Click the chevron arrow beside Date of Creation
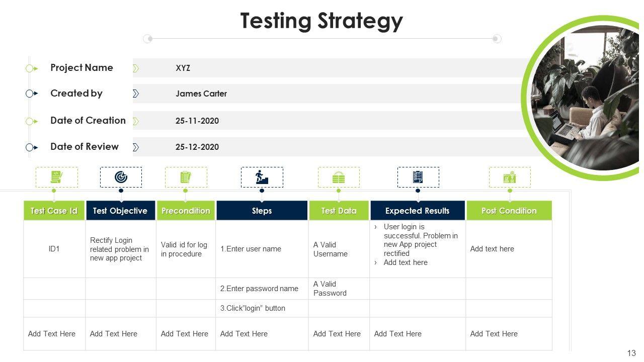Image resolution: width=644 pixels, height=362 pixels. coord(136,121)
